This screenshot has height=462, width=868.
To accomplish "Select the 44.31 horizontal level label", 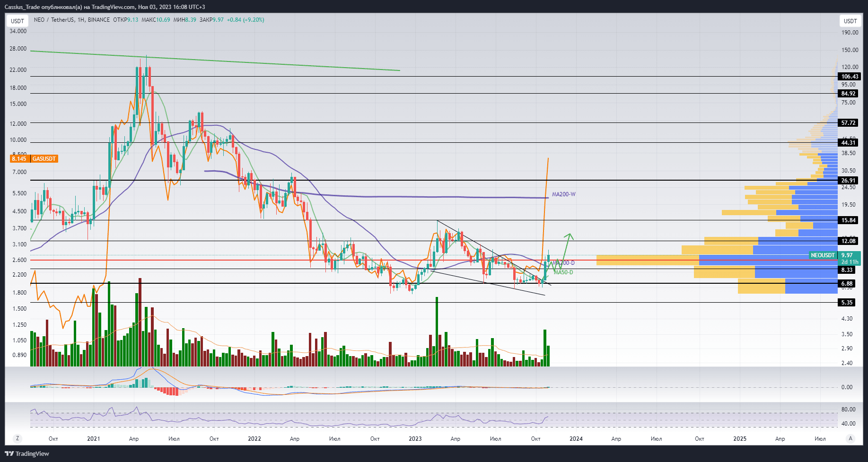I will [x=848, y=143].
